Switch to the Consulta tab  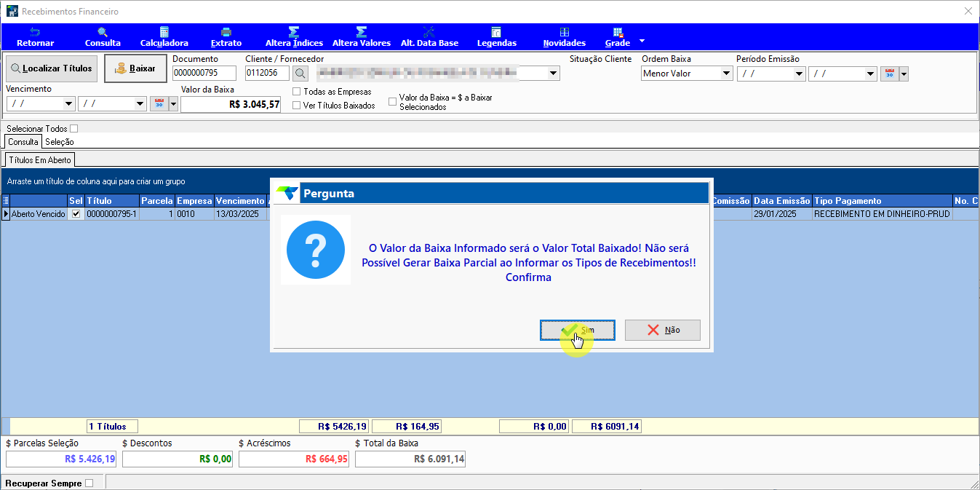pyautogui.click(x=23, y=142)
